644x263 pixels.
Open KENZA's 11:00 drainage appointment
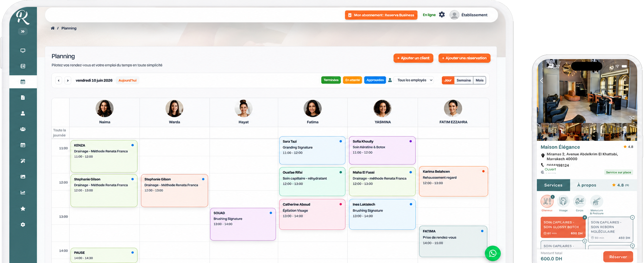pos(104,156)
